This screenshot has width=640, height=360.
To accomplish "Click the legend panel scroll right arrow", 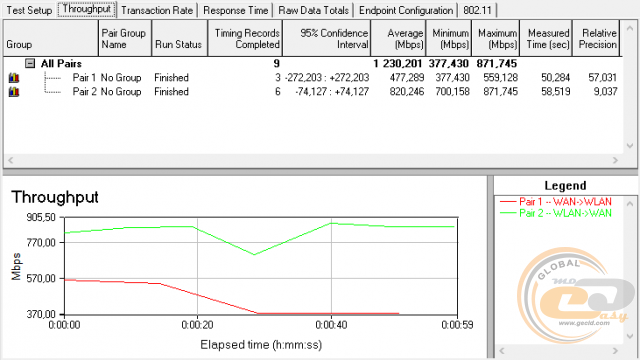I will coord(615,351).
